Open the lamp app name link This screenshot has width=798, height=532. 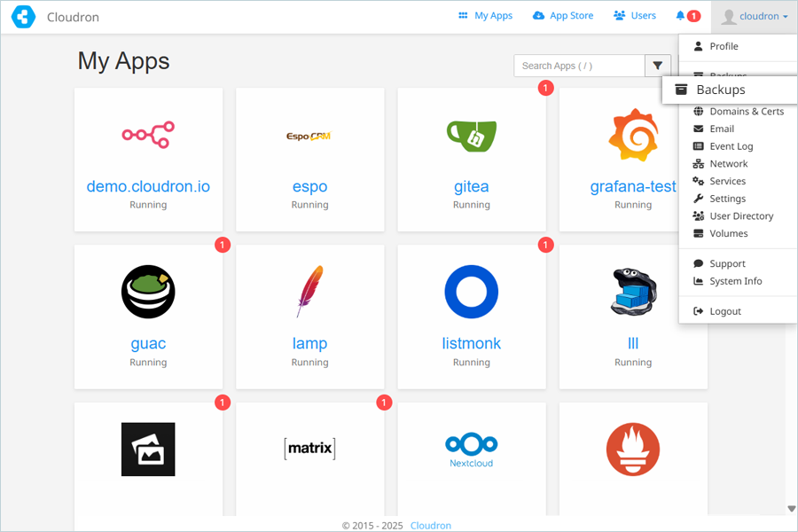[310, 344]
